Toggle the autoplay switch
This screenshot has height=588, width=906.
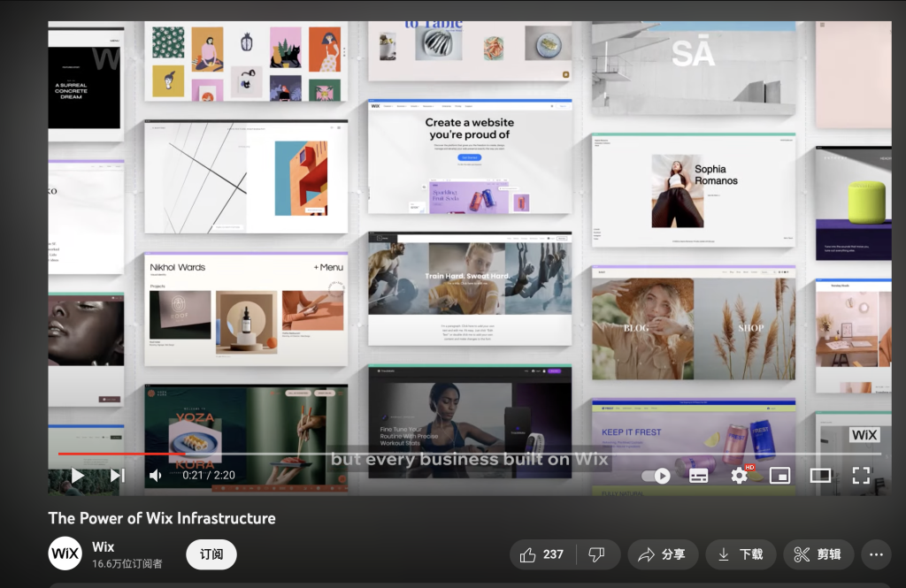click(656, 476)
